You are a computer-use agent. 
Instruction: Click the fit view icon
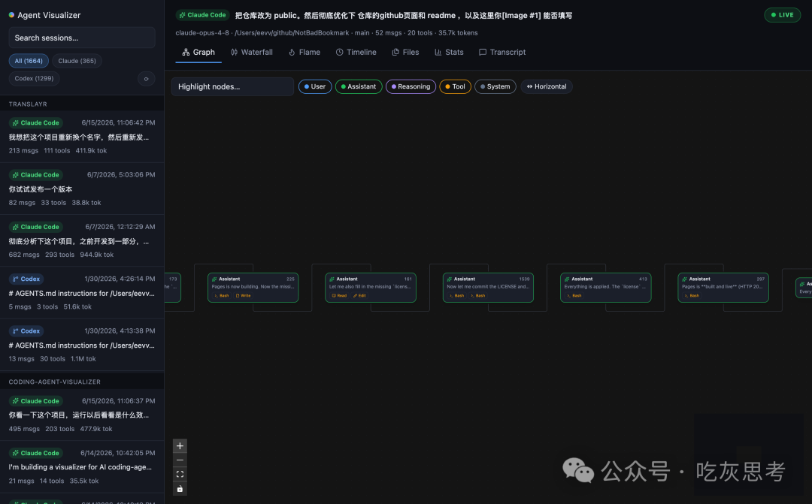[x=180, y=474]
